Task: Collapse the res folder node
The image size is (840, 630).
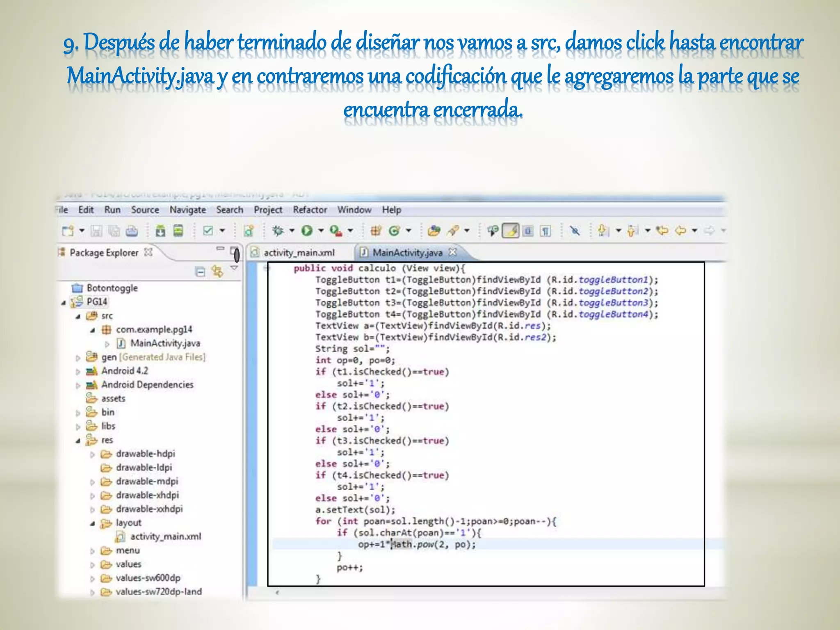Action: click(78, 441)
